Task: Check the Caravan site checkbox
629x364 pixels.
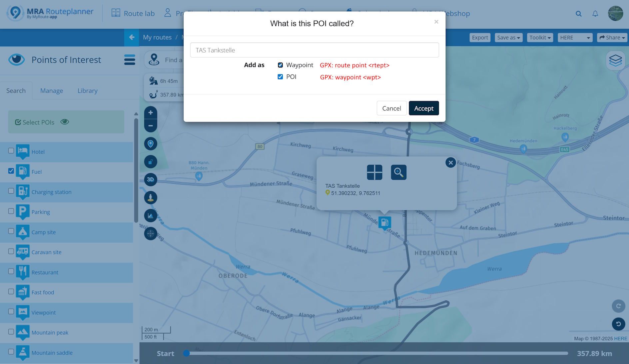Action: coord(11,251)
